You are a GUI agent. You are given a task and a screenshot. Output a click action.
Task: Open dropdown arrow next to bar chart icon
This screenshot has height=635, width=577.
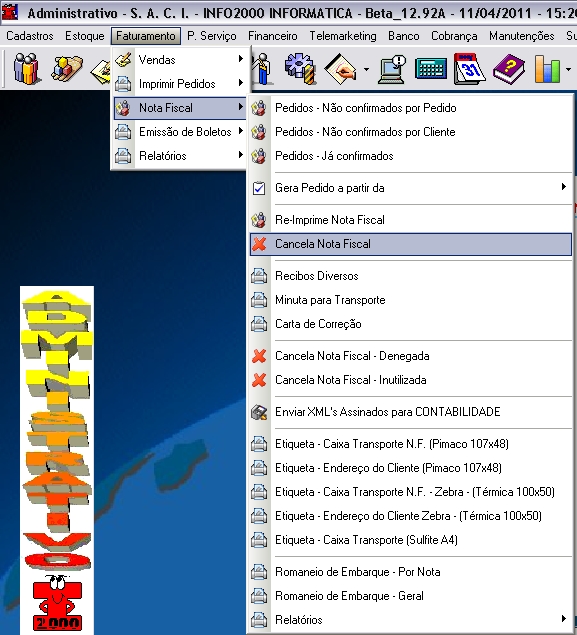pos(568,70)
